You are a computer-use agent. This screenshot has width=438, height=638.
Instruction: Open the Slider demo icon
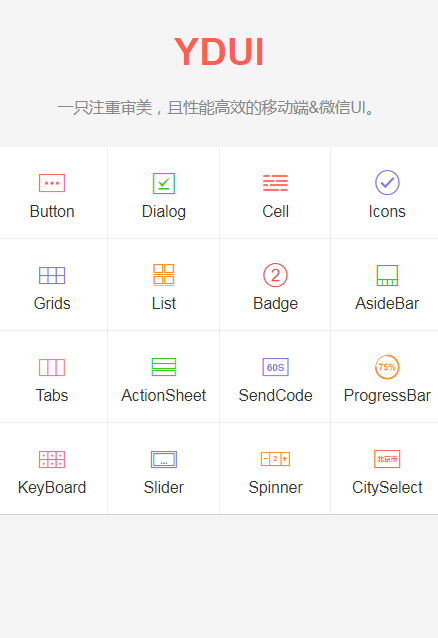point(164,459)
